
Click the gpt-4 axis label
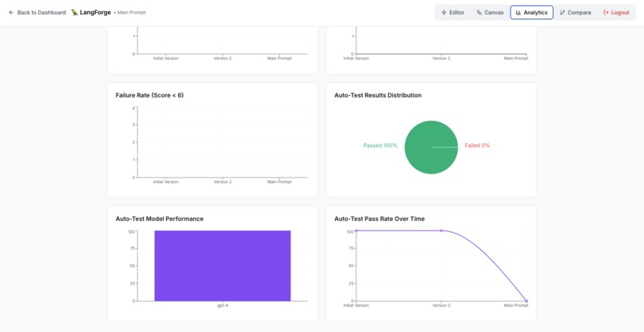[223, 306]
